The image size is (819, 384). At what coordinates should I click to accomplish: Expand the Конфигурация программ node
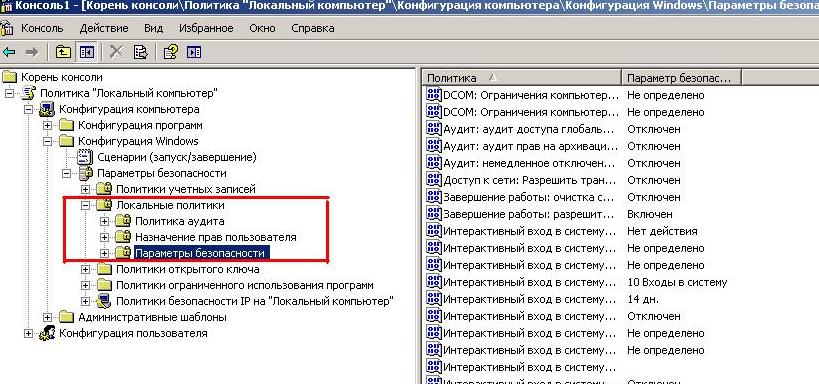[48, 125]
